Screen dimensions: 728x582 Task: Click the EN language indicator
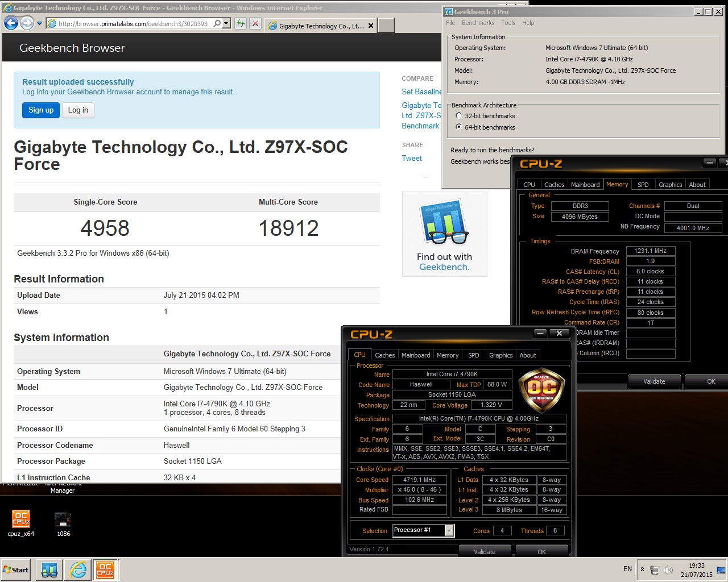[x=627, y=569]
